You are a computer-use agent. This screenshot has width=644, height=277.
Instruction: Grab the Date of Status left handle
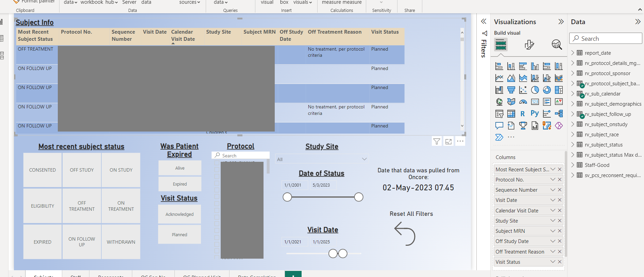pyautogui.click(x=287, y=197)
